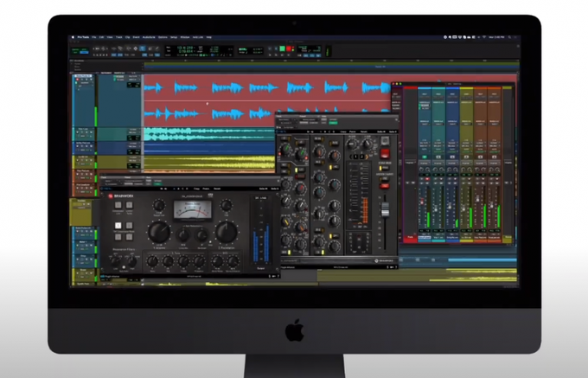Open the Pro Tools application menu
The image size is (588, 378).
coord(83,37)
